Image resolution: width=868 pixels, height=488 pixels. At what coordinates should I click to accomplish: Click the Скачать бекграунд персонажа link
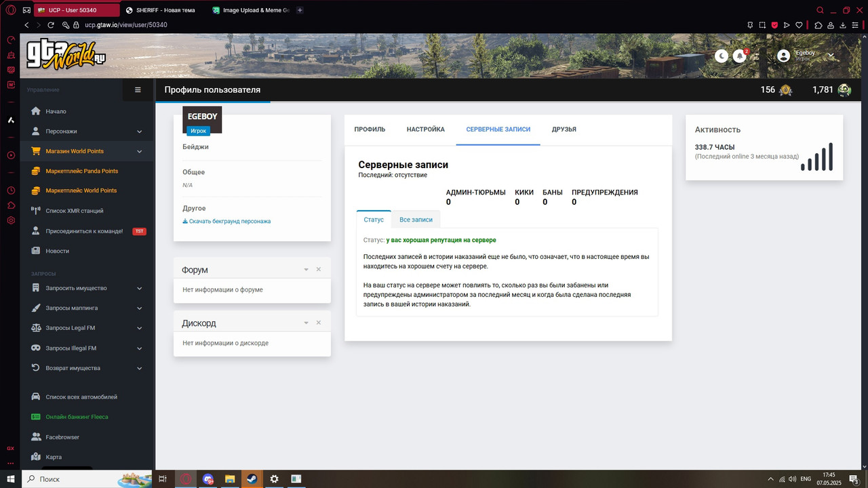(x=226, y=222)
